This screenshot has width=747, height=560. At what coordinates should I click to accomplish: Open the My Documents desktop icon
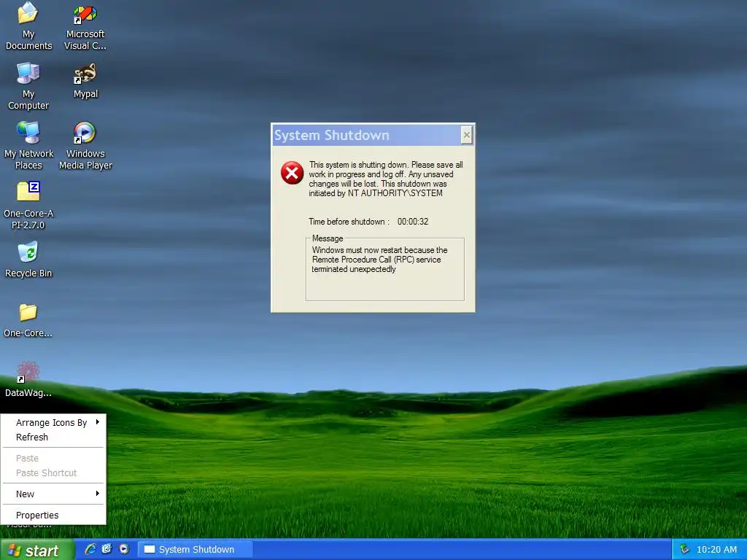tap(28, 26)
